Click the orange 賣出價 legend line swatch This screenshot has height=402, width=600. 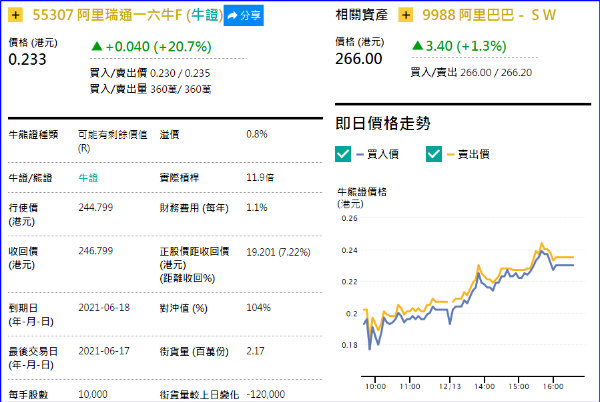click(x=450, y=155)
